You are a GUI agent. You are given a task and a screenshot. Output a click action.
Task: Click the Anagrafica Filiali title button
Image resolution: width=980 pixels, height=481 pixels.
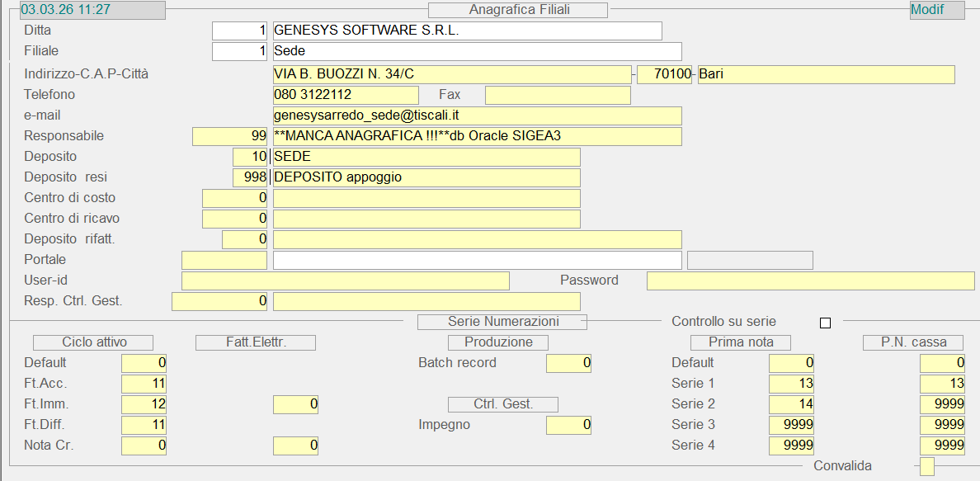point(518,10)
